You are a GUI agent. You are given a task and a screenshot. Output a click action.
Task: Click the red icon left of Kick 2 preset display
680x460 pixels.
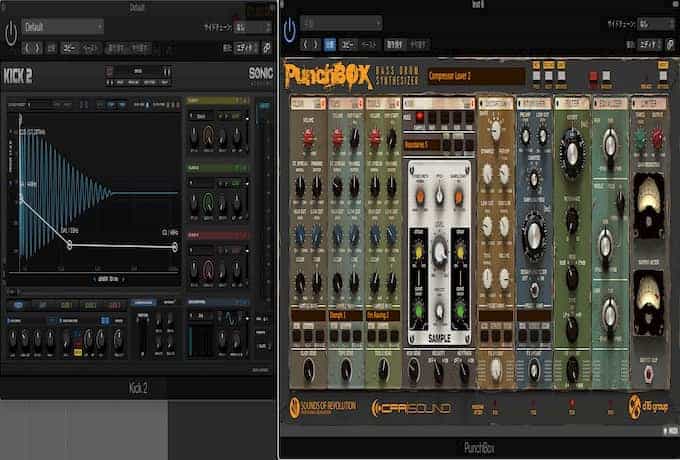(x=110, y=71)
